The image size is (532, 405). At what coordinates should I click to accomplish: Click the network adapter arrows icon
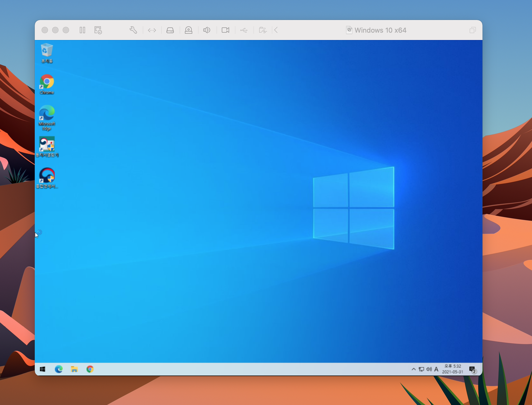(x=152, y=30)
